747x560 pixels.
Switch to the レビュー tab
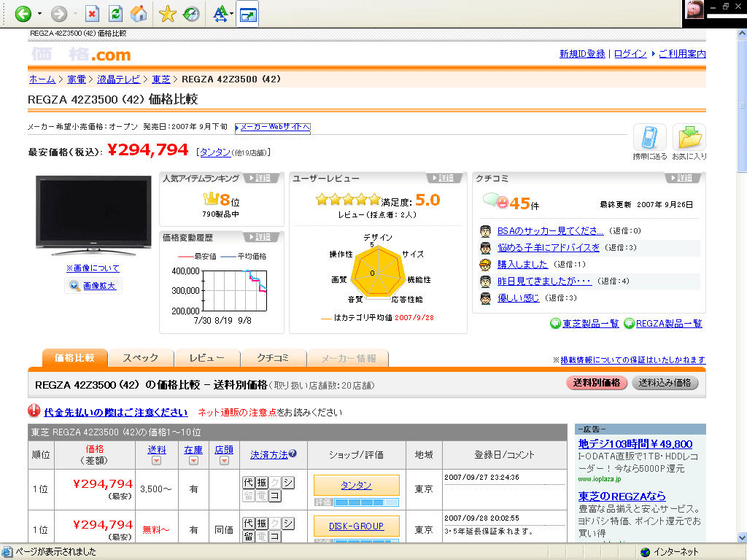tap(207, 358)
